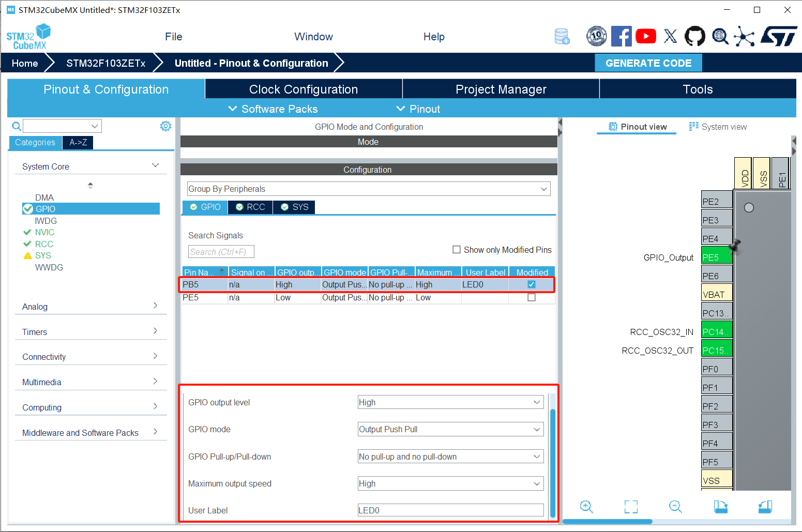This screenshot has width=802, height=532.
Task: Open the GPIO output level dropdown
Action: [450, 402]
